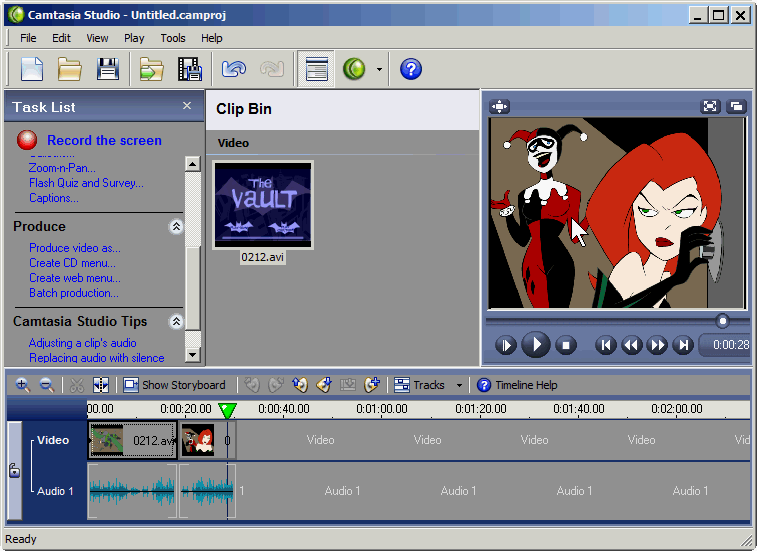Click Play from start button
The width and height of the screenshot is (757, 551).
click(x=505, y=345)
